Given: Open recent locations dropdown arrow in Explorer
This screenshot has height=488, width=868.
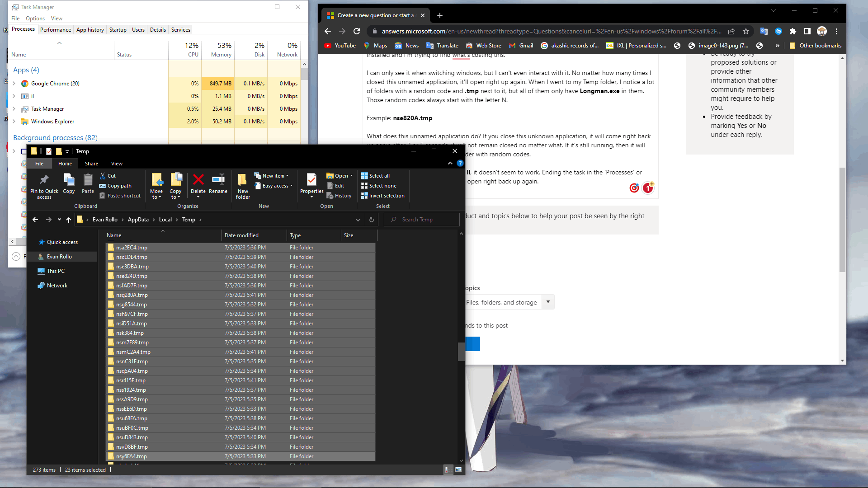Looking at the screenshot, I should [x=59, y=220].
